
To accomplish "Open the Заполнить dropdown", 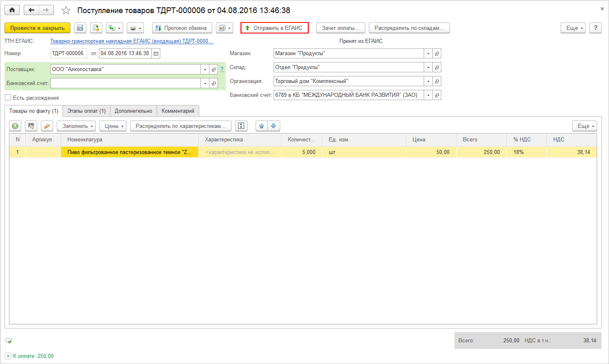I will [x=76, y=126].
